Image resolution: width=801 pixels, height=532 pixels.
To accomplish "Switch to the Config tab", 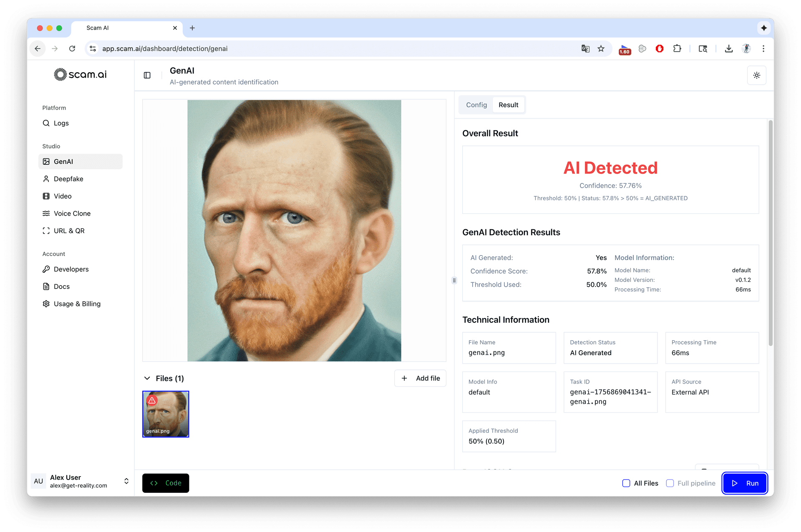I will click(476, 105).
